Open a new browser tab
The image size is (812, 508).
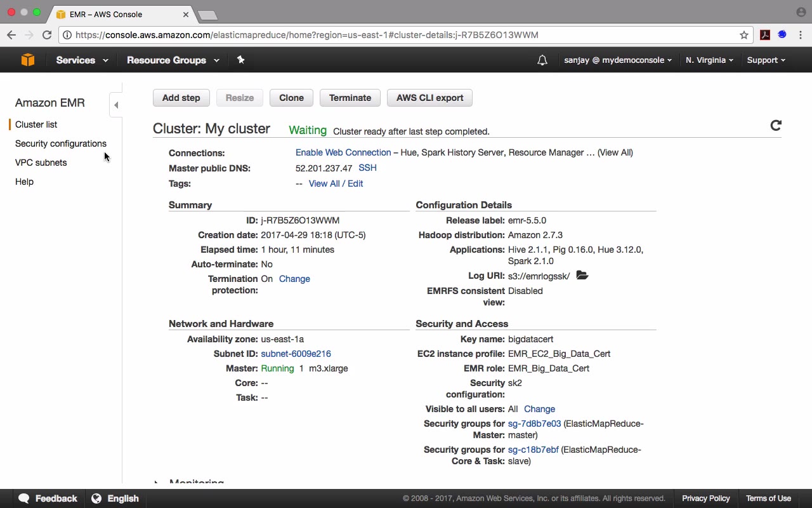point(207,15)
